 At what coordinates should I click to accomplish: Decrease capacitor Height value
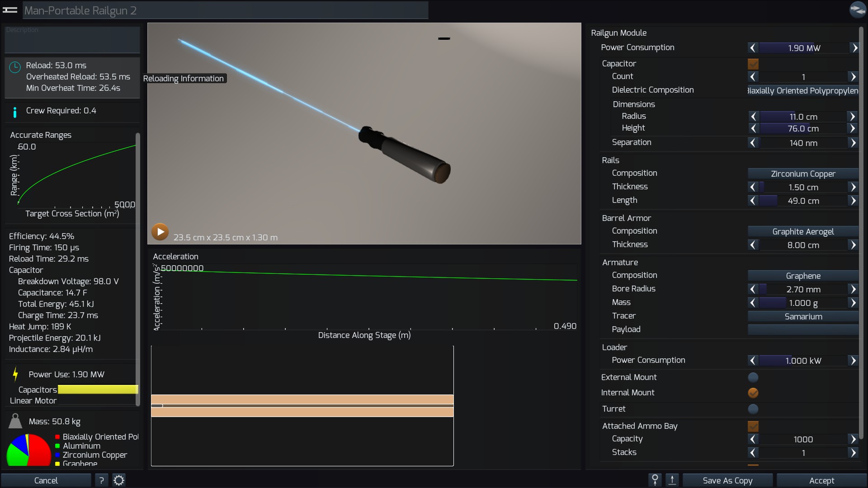(753, 128)
